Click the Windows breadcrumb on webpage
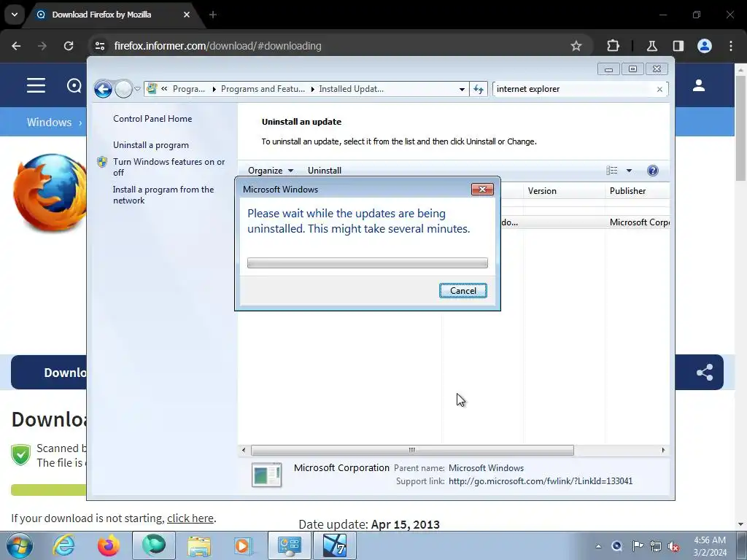Viewport: 747px width, 560px height. pyautogui.click(x=49, y=122)
